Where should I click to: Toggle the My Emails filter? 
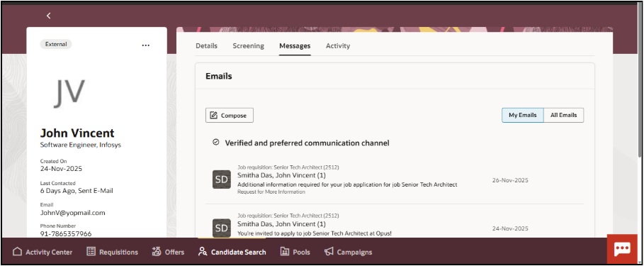[523, 115]
